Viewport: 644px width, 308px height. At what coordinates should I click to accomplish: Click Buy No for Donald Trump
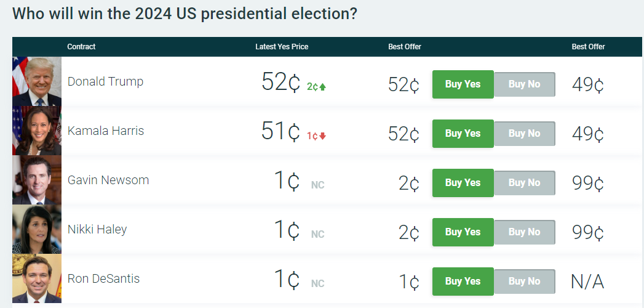pyautogui.click(x=525, y=84)
